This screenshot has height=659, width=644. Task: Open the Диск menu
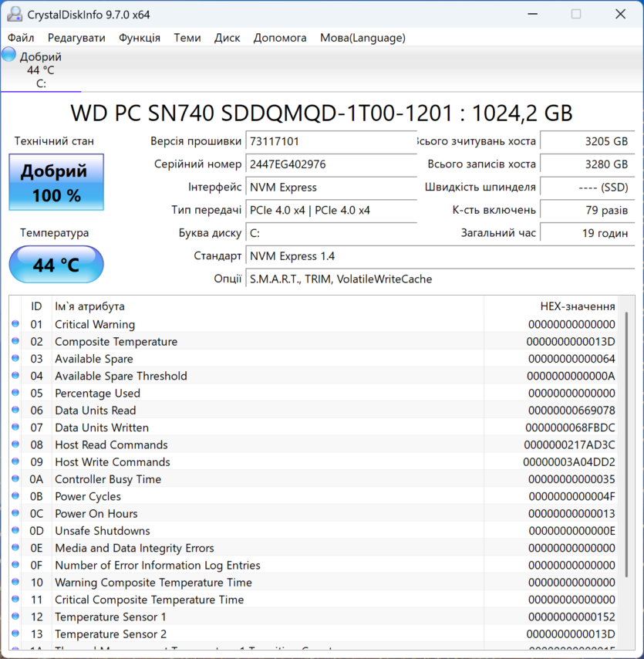[x=228, y=38]
